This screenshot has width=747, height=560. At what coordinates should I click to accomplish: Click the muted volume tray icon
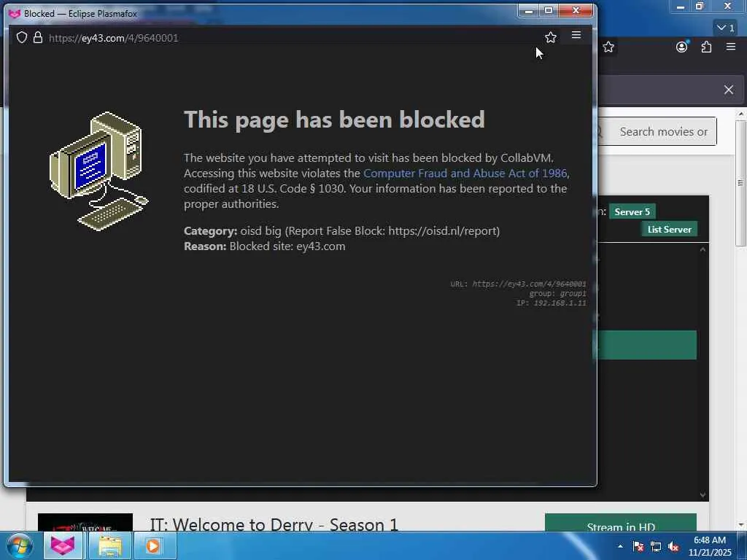pos(673,547)
